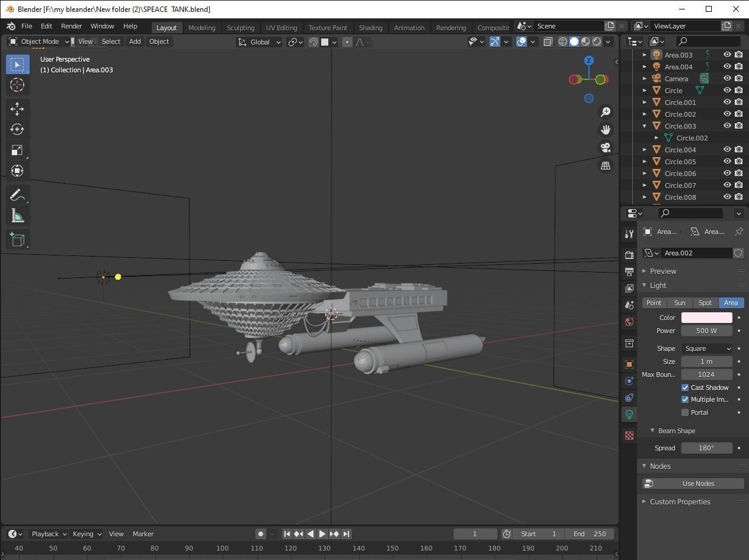Switch to the Shading workspace tab
The image size is (749, 560).
[370, 28]
